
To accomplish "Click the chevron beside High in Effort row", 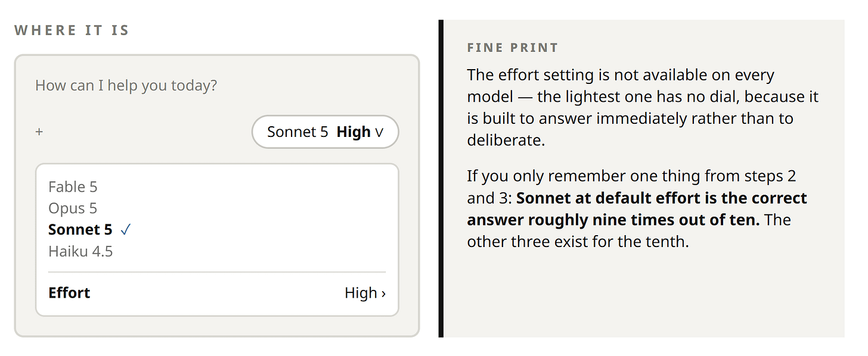I will click(x=383, y=293).
